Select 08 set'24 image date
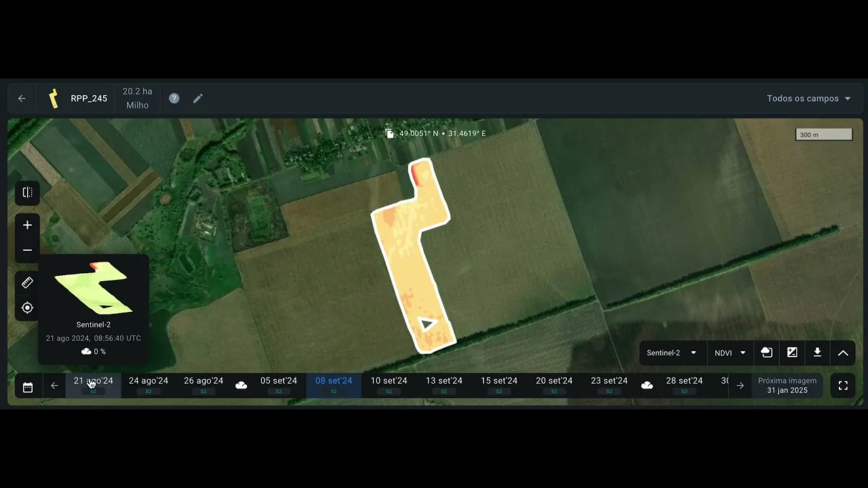Screen dimensions: 868x488 click(334, 385)
